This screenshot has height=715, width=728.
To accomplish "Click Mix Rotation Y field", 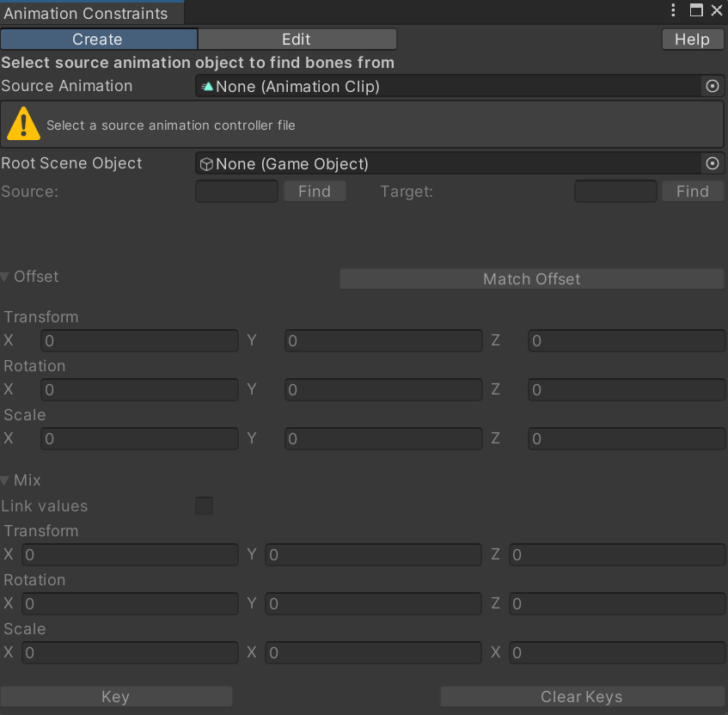I will pos(373,603).
